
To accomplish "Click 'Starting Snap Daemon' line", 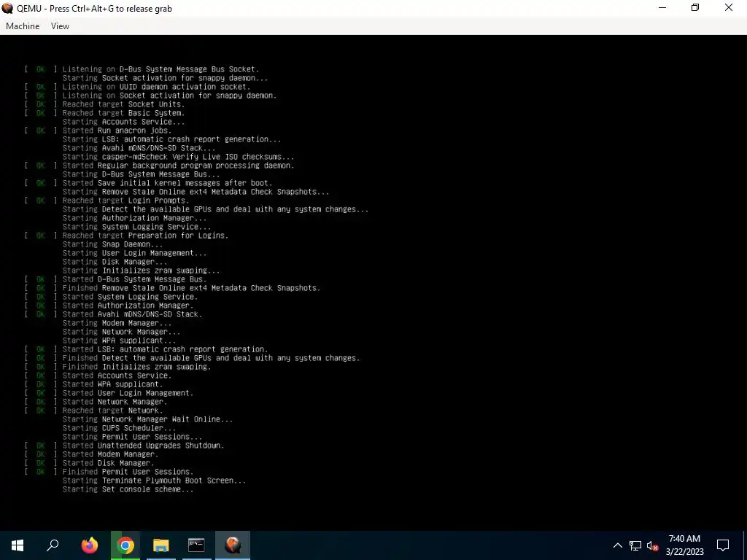I will click(x=112, y=244).
